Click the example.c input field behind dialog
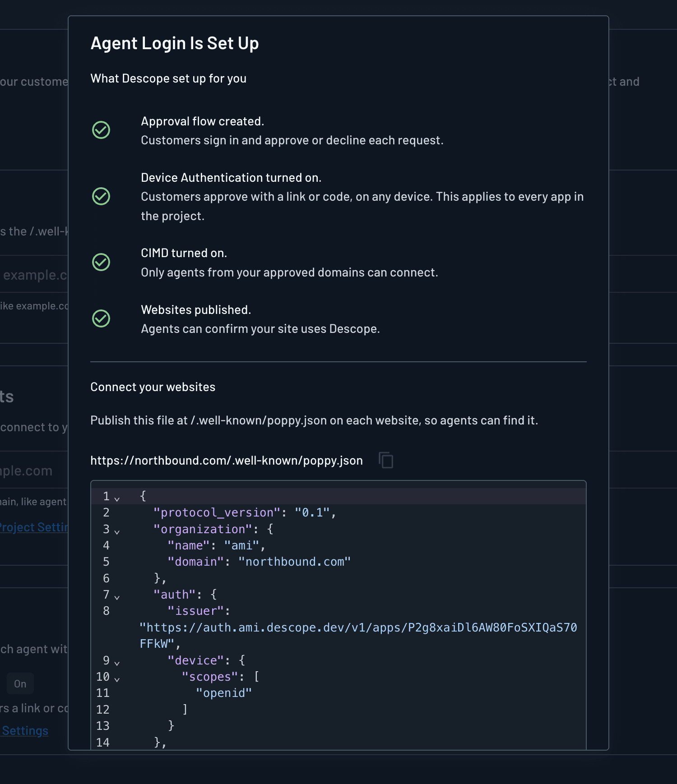This screenshot has width=677, height=784. (34, 275)
